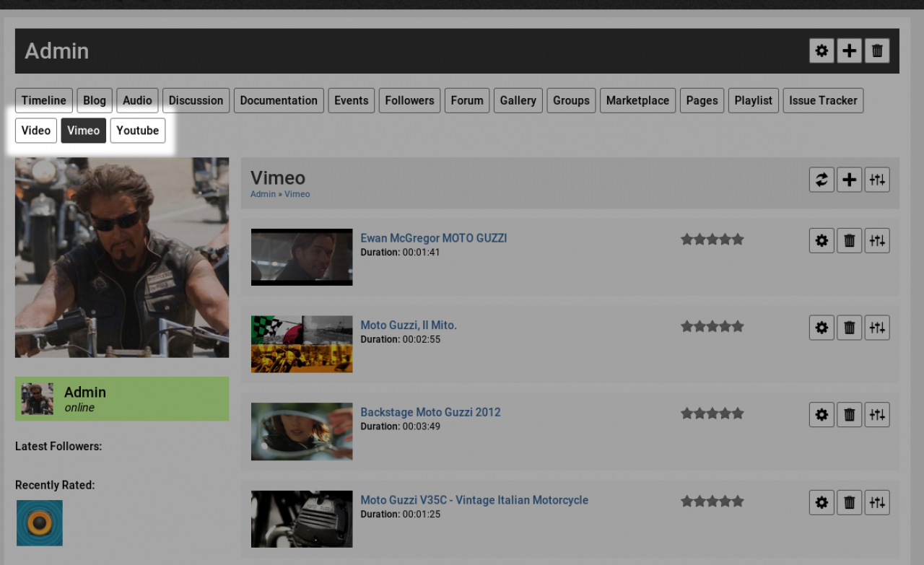
Task: Open the gear icon for Moto Guzzi, Il Mito.
Action: 821,328
